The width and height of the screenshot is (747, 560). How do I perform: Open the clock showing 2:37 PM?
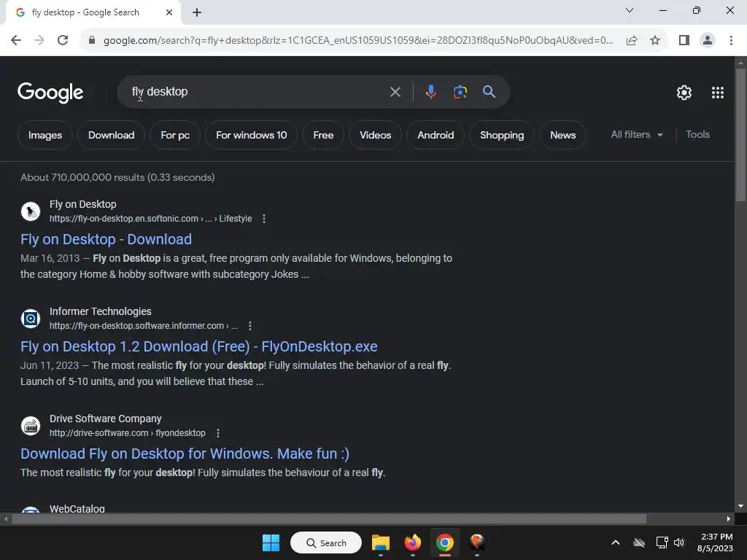pyautogui.click(x=715, y=542)
